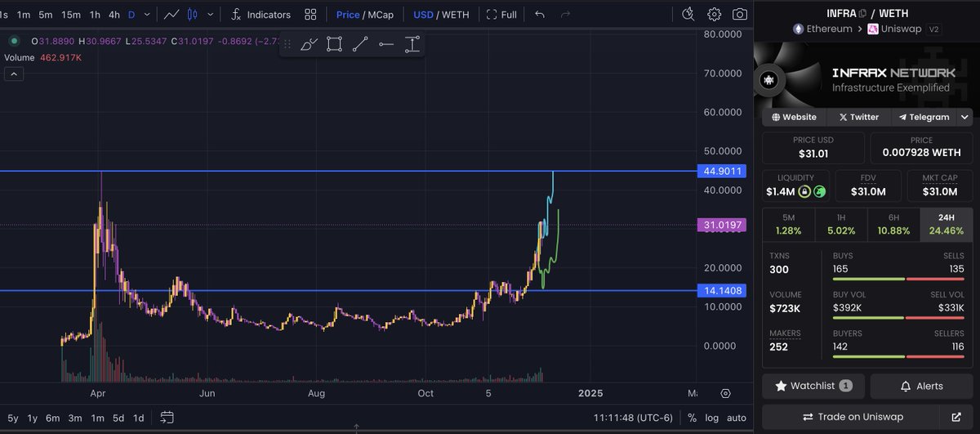The width and height of the screenshot is (980, 434).
Task: Open the project Website link
Action: (794, 117)
